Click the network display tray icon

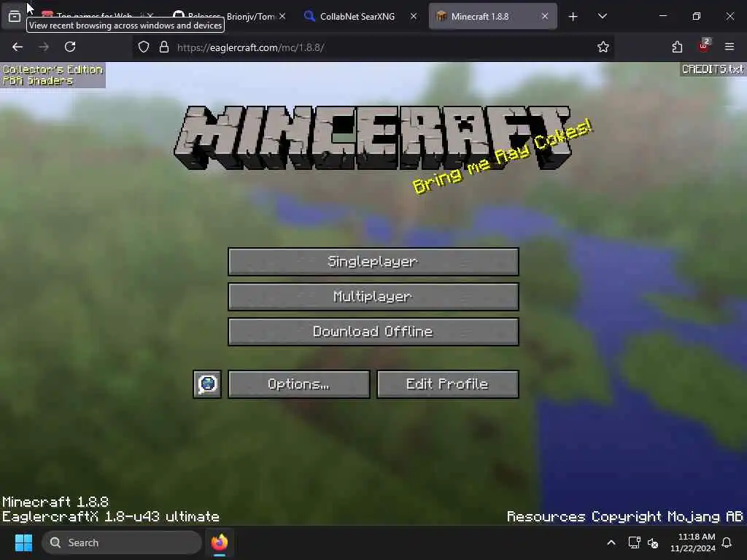click(x=634, y=542)
